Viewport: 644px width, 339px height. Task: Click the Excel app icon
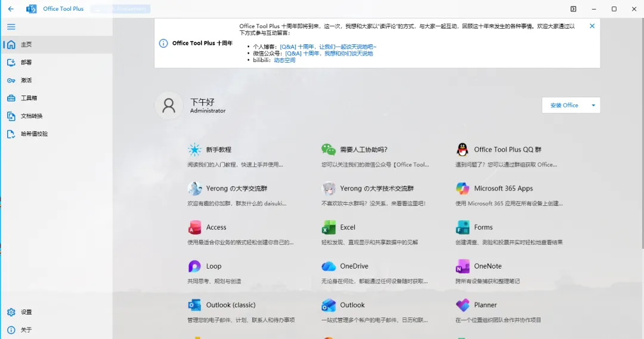click(329, 227)
